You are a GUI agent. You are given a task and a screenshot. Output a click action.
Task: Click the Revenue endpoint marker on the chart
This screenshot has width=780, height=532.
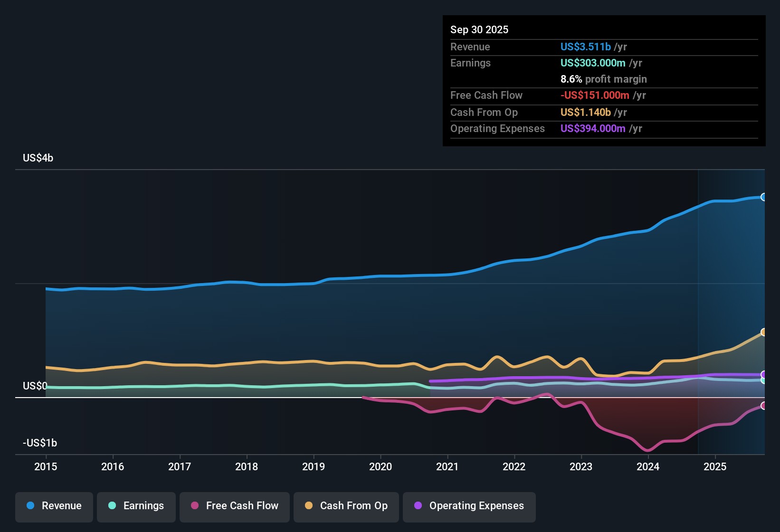click(x=764, y=197)
